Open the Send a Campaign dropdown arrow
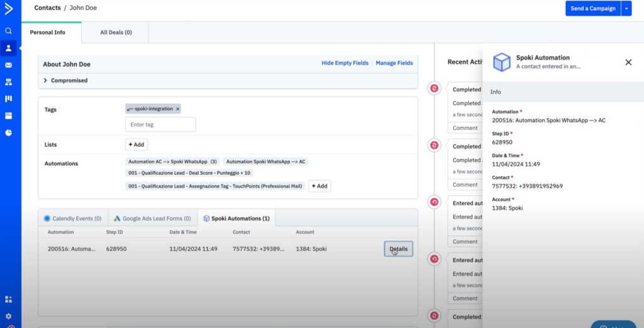 pos(626,8)
